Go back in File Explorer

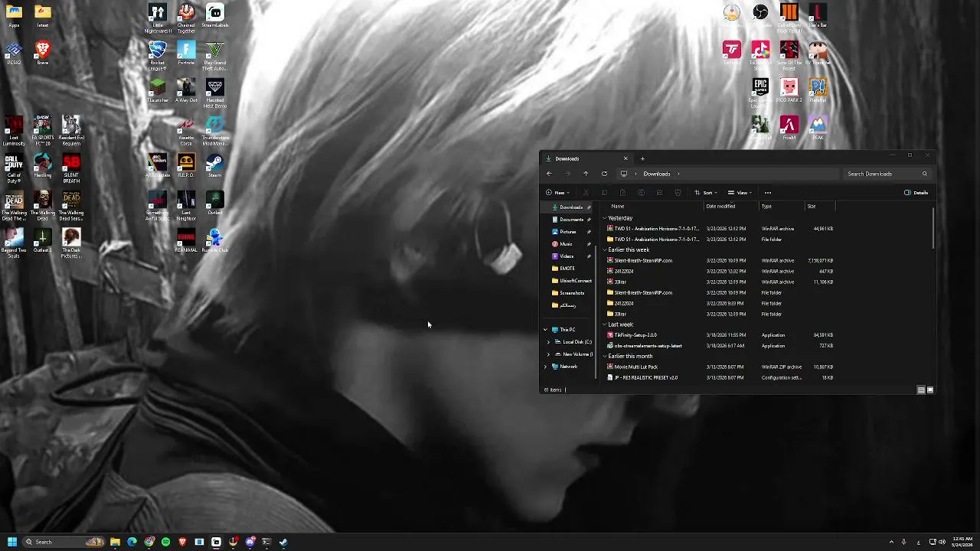click(x=549, y=174)
